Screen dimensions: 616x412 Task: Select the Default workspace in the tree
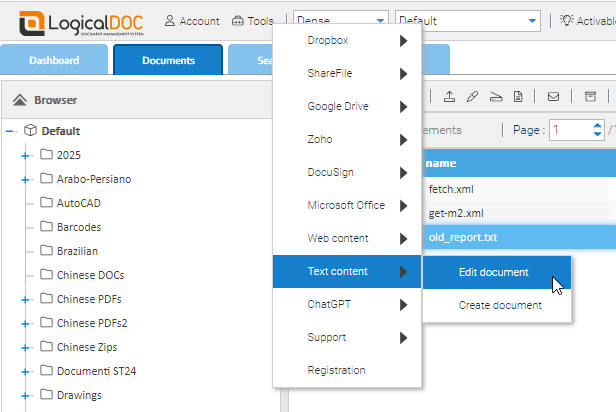click(x=60, y=131)
